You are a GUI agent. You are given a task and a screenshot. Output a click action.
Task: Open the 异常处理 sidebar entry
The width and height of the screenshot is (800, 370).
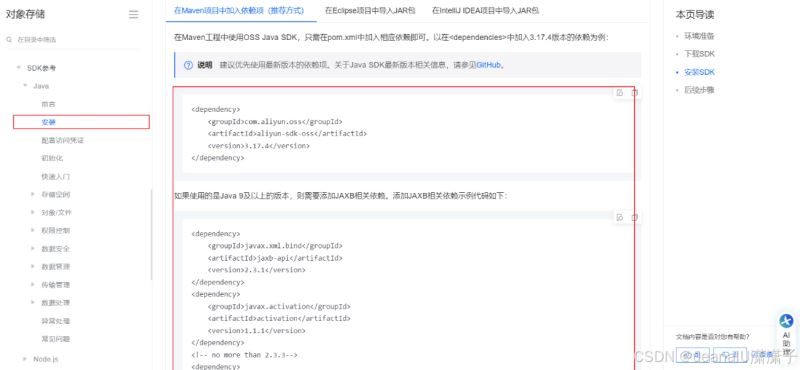[x=56, y=321]
